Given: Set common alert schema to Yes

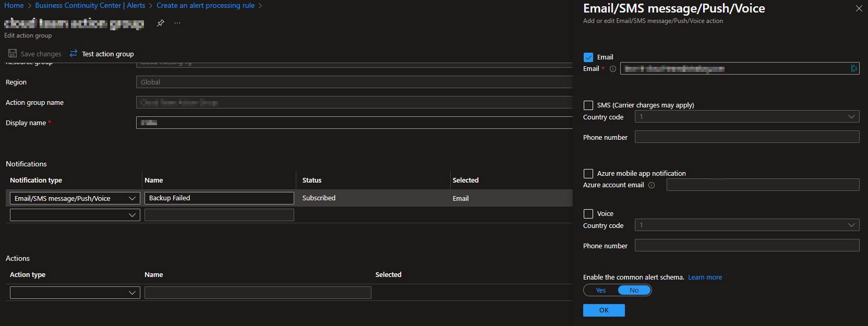Looking at the screenshot, I should tap(601, 291).
